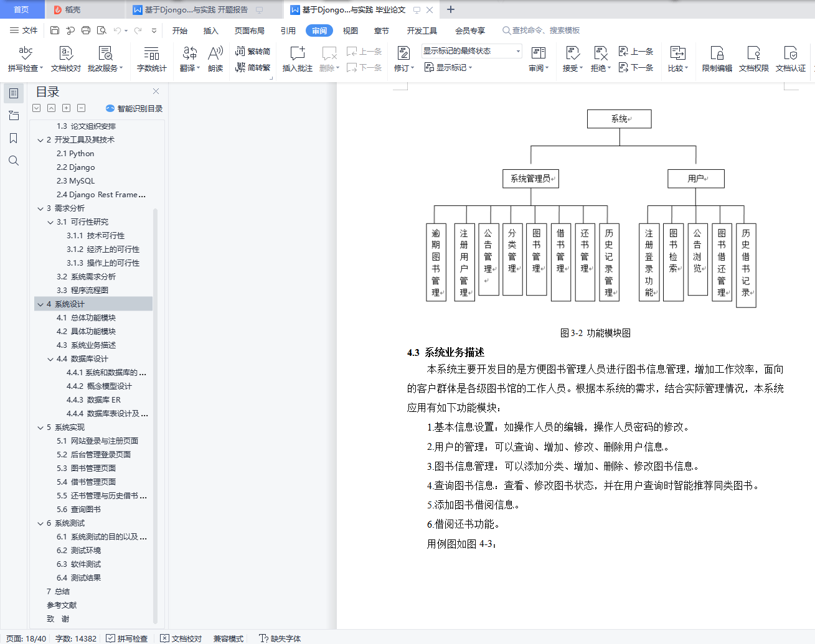Go to the 首页 home tab
Image resolution: width=815 pixels, height=644 pixels.
(x=21, y=9)
